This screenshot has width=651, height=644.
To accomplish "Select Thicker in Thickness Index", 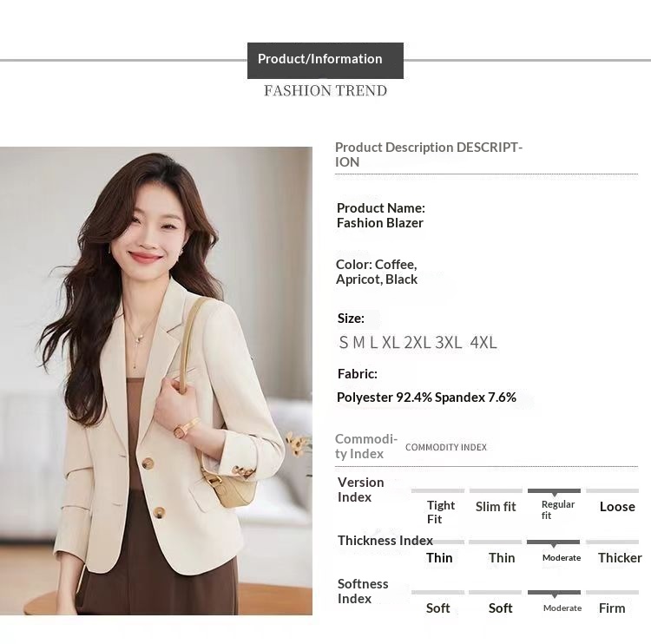I will 620,558.
